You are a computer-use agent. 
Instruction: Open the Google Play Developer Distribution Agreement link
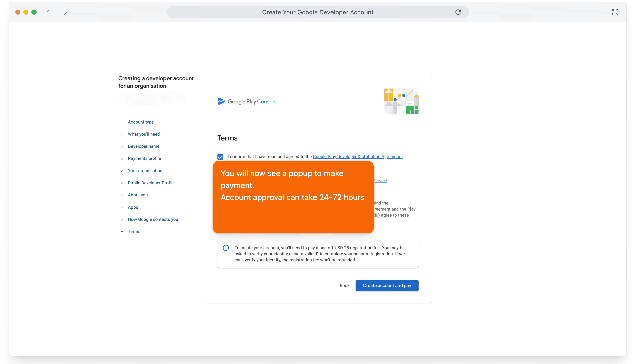(x=357, y=157)
